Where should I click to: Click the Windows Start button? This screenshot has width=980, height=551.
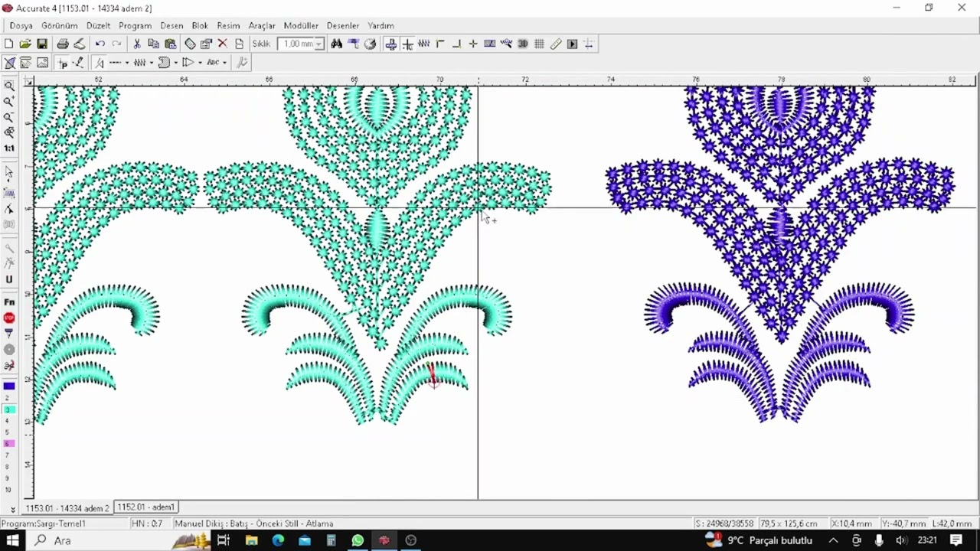(13, 540)
